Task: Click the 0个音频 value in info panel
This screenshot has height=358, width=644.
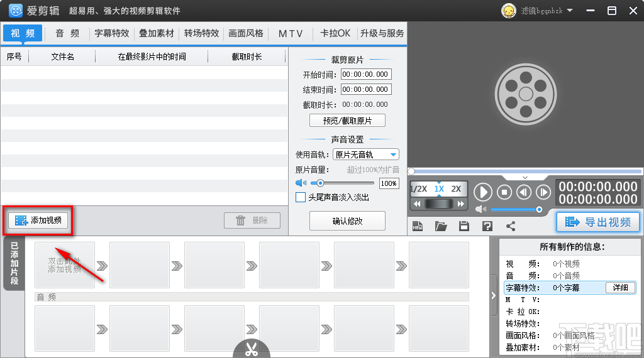Action: coord(566,276)
